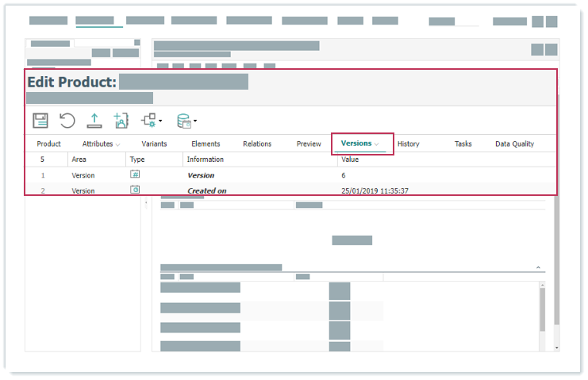
Task: Click the circular undo arrow icon
Action: click(67, 121)
